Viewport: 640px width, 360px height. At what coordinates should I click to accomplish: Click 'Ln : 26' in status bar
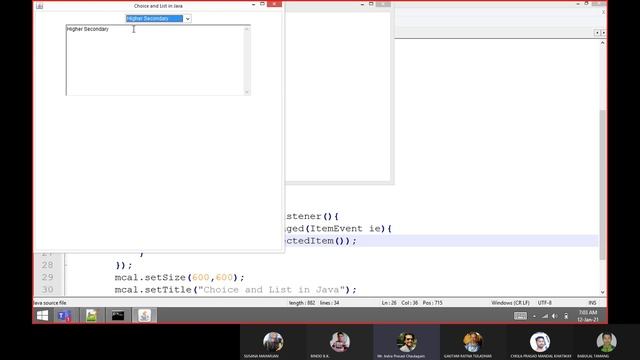pos(389,303)
